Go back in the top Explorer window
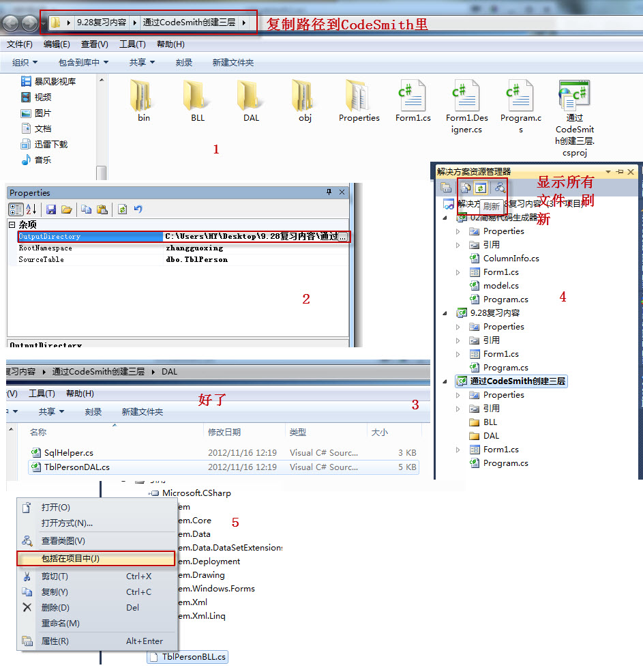The image size is (643, 672). click(10, 23)
